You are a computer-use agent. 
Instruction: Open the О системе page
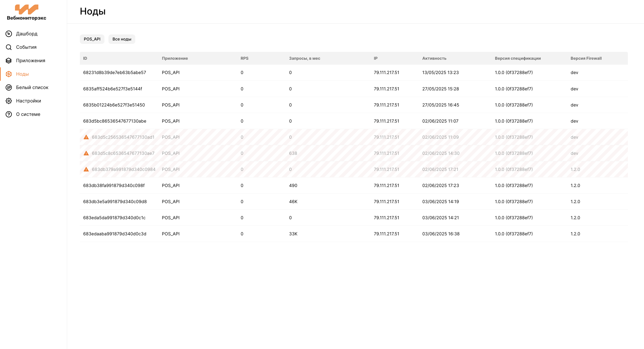[x=28, y=114]
